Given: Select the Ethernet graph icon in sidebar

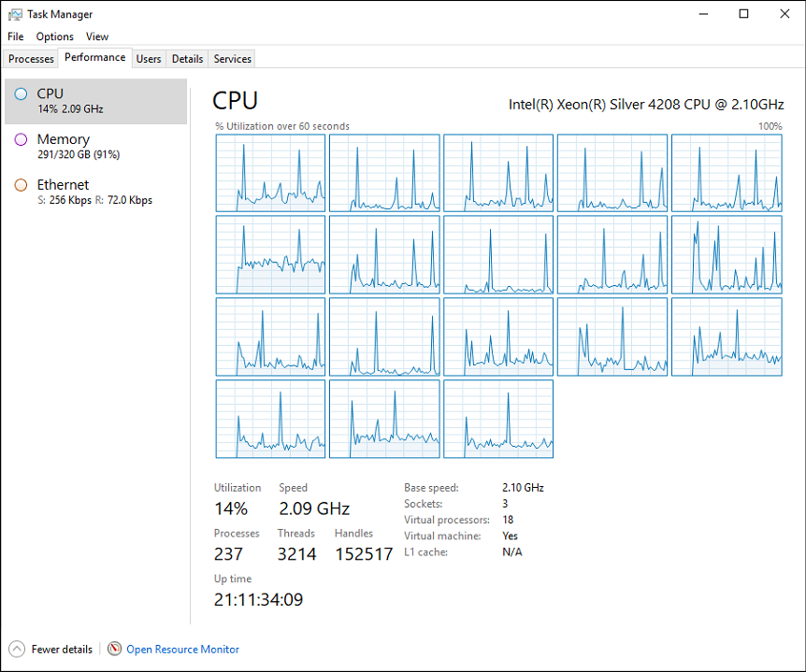Looking at the screenshot, I should (x=21, y=185).
